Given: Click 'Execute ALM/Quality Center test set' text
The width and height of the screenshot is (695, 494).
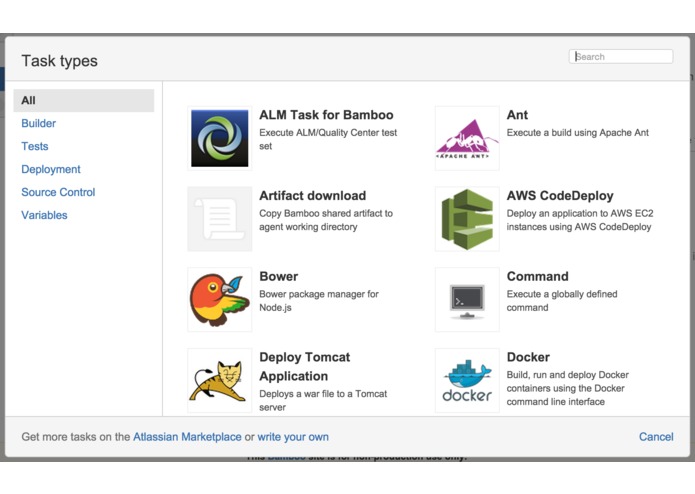Looking at the screenshot, I should (328, 139).
